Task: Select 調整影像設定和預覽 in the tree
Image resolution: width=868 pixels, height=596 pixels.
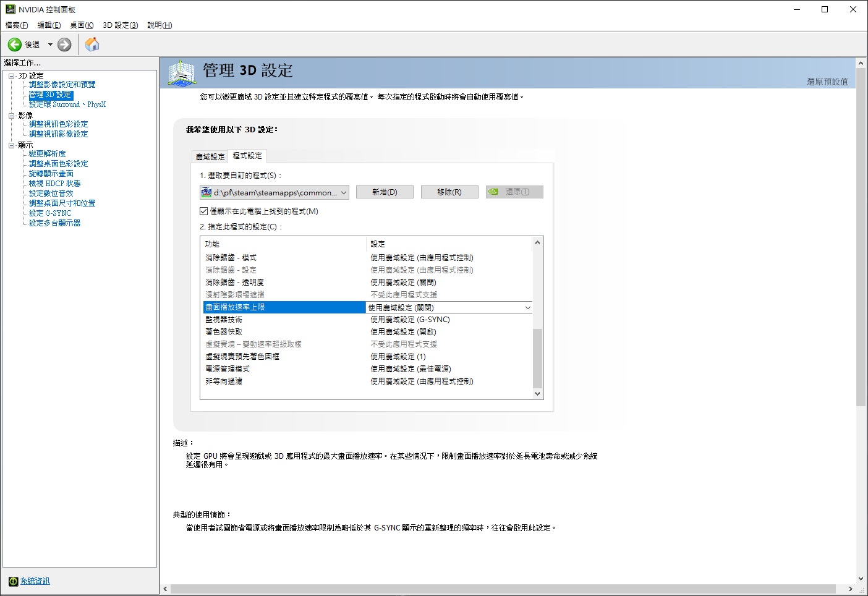Action: (62, 85)
